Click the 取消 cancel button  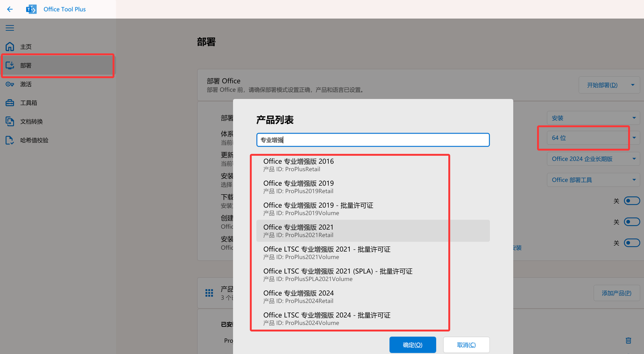[x=466, y=345]
